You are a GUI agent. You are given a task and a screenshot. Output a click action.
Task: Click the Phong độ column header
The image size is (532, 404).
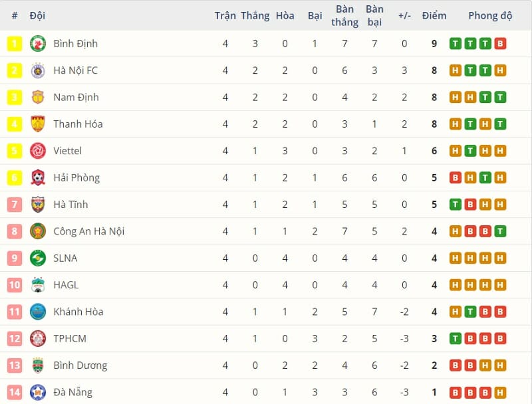point(490,15)
